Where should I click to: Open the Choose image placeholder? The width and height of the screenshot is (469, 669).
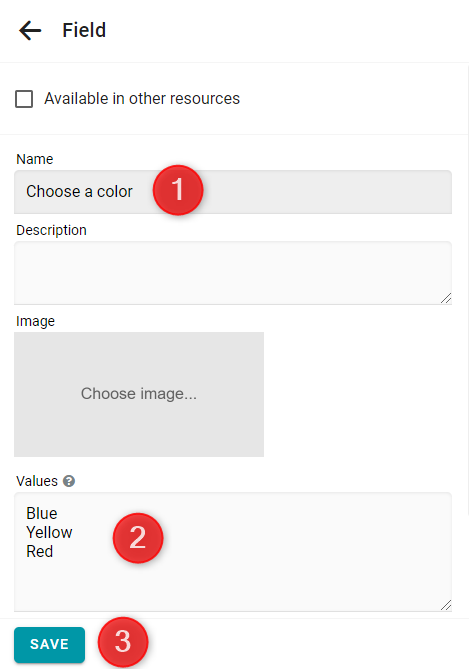pyautogui.click(x=139, y=394)
